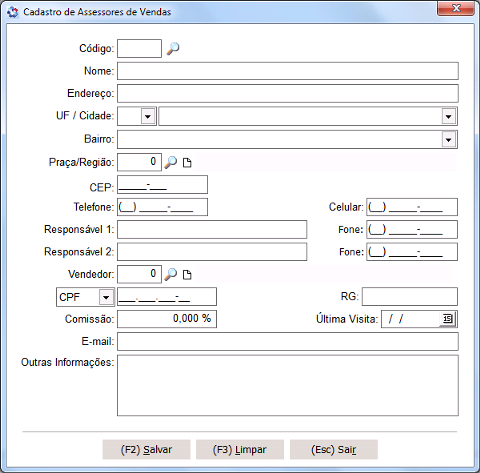Click the new document icon beside Praça/Região
The width and height of the screenshot is (480, 473).
(187, 163)
